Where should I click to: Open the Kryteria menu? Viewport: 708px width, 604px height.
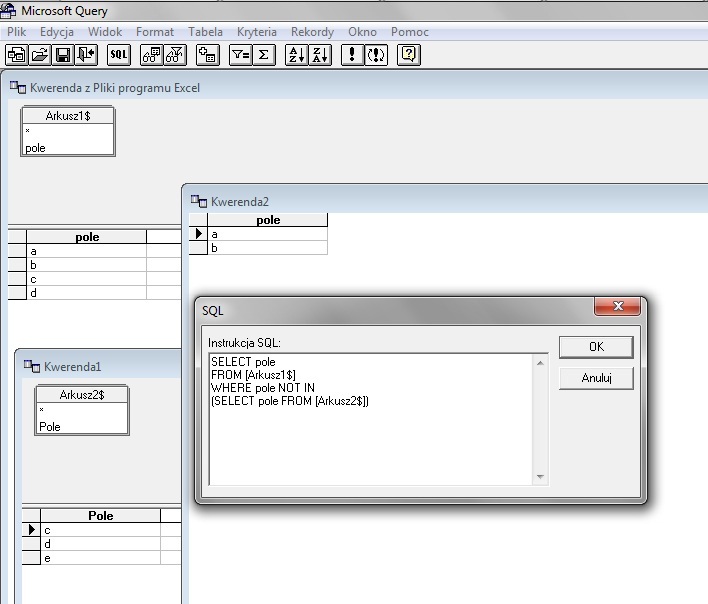[257, 32]
